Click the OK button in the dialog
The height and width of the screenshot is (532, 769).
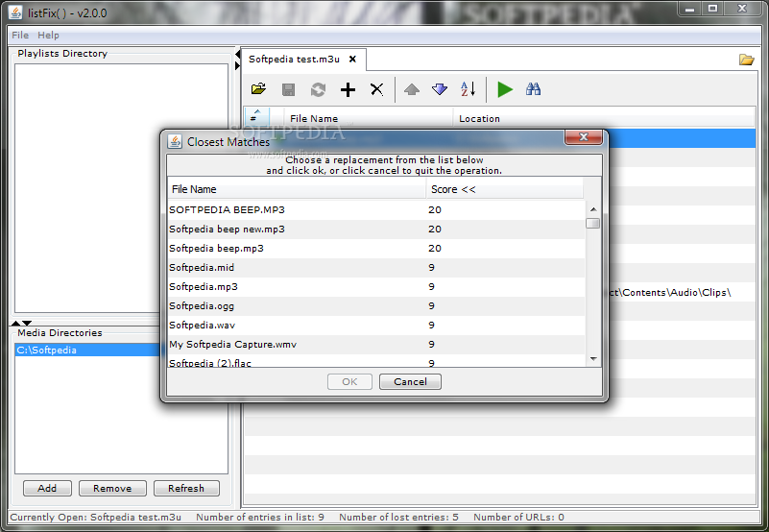point(349,381)
